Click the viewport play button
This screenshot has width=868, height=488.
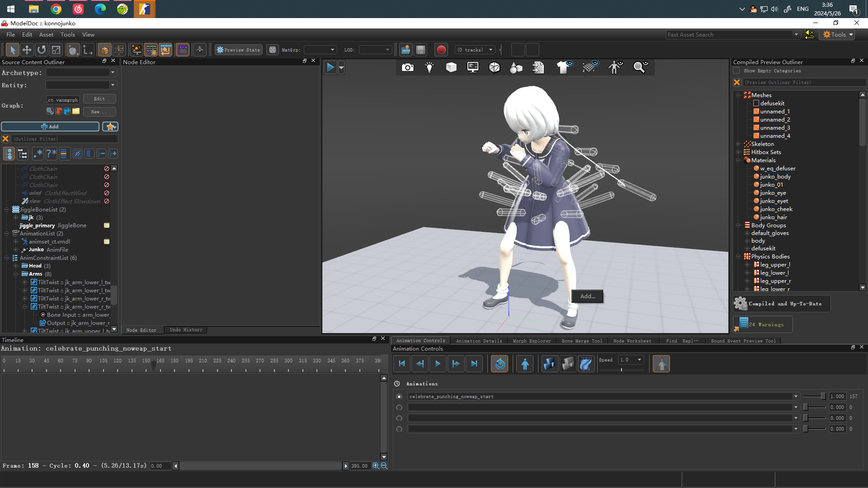tap(330, 67)
